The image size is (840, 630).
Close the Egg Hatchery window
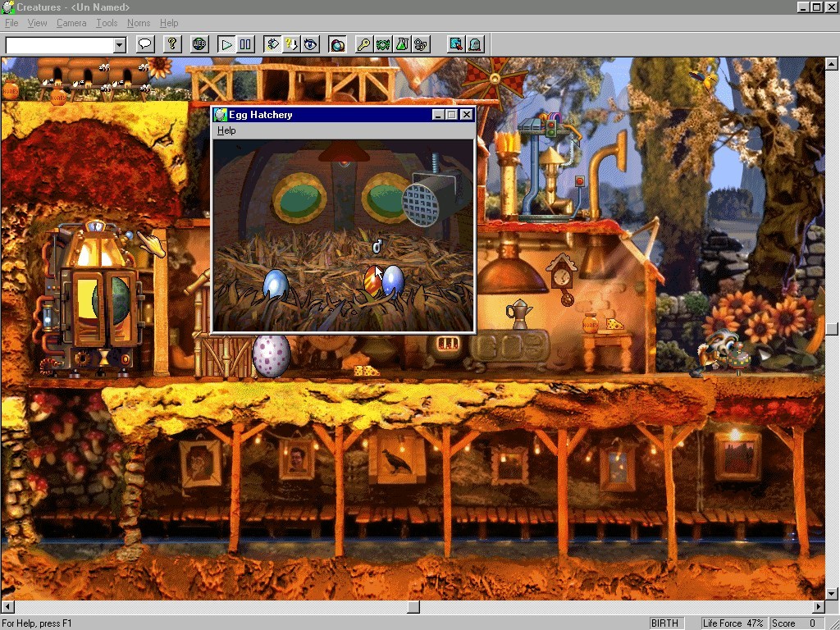click(x=467, y=115)
